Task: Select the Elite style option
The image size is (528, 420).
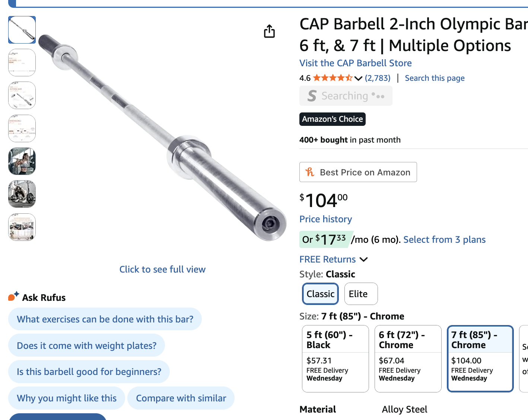Action: (361, 294)
